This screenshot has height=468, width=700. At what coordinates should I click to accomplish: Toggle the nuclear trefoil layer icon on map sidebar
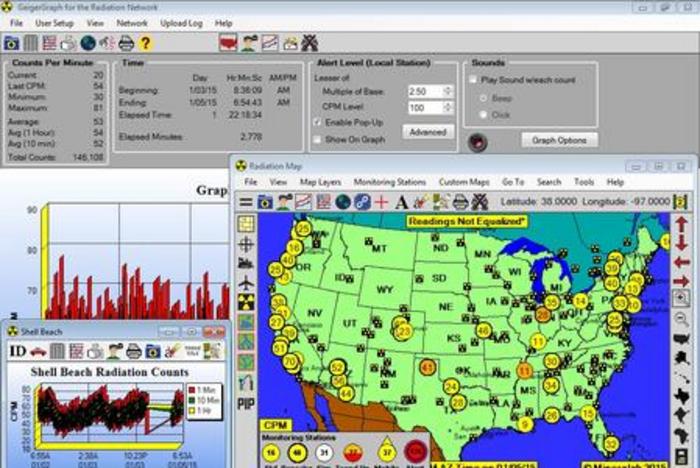246,302
